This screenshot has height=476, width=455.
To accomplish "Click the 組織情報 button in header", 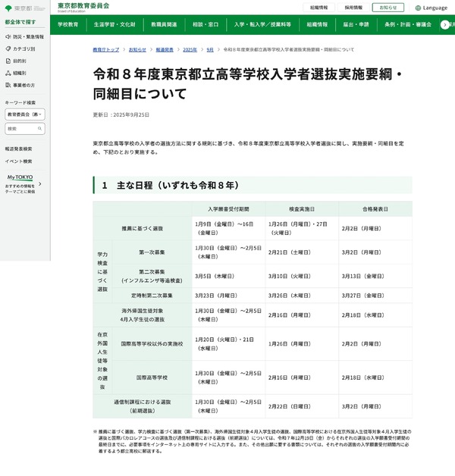I will click(319, 8).
